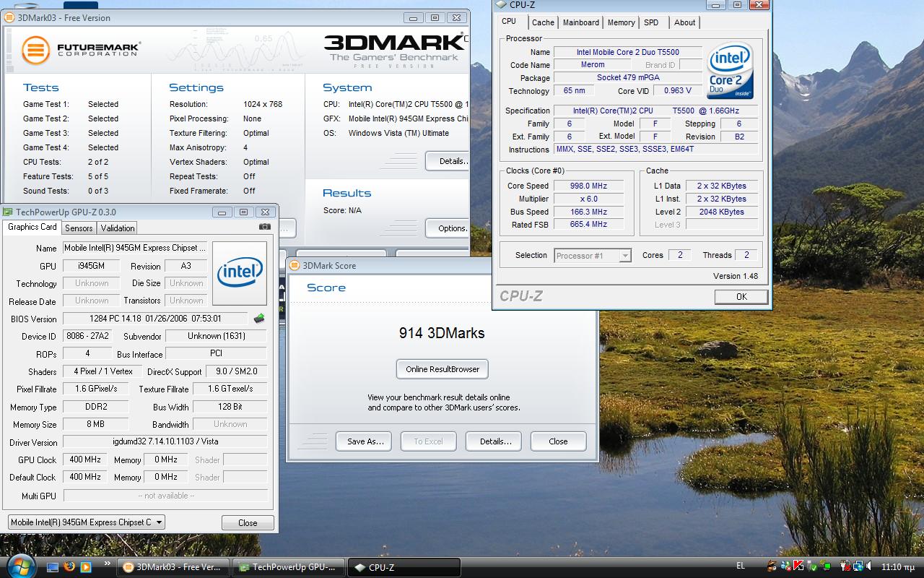
Task: Click 3DMARK Gamers' Benchmark logo
Action: (x=394, y=49)
